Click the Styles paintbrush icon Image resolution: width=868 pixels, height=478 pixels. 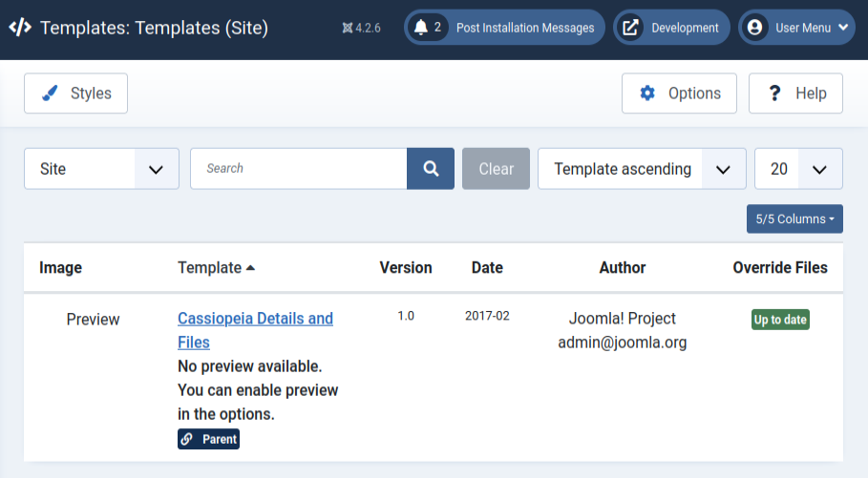[51, 94]
